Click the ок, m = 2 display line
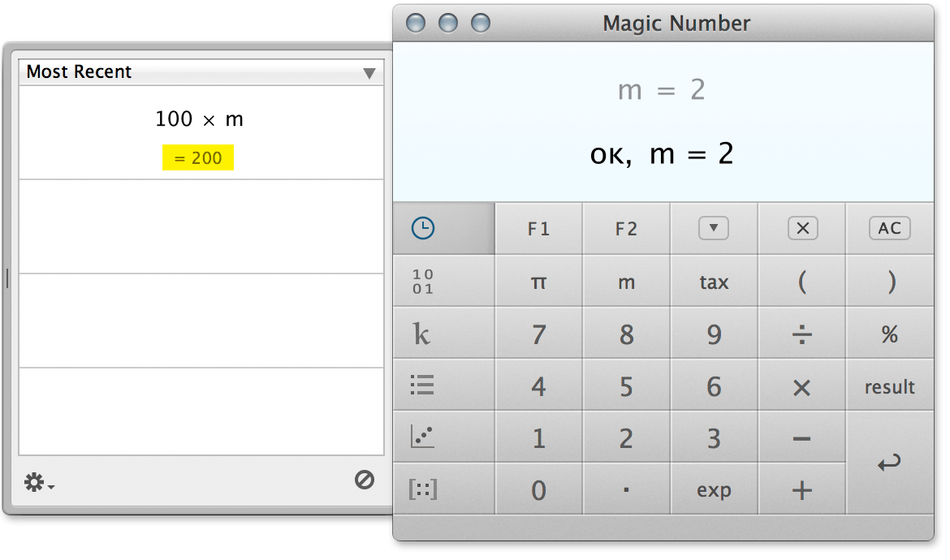This screenshot has width=950, height=560. 662,153
